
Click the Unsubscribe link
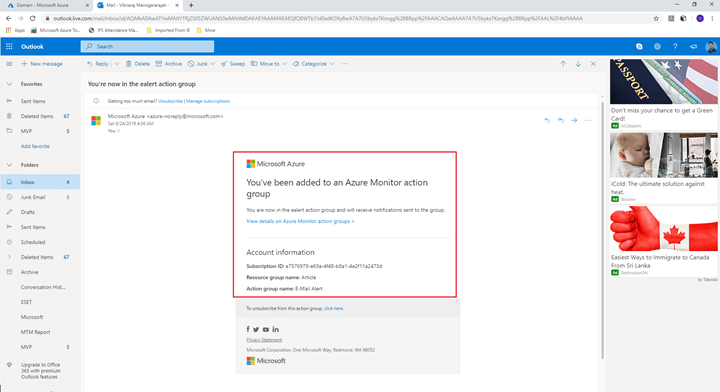170,101
